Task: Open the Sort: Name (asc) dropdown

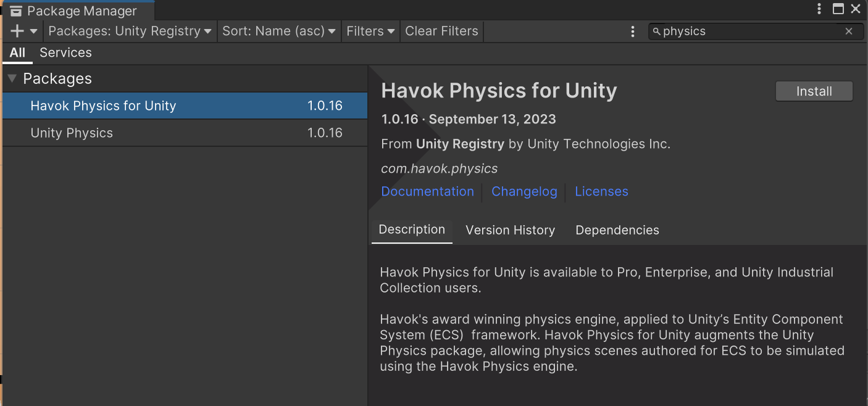Action: click(279, 31)
